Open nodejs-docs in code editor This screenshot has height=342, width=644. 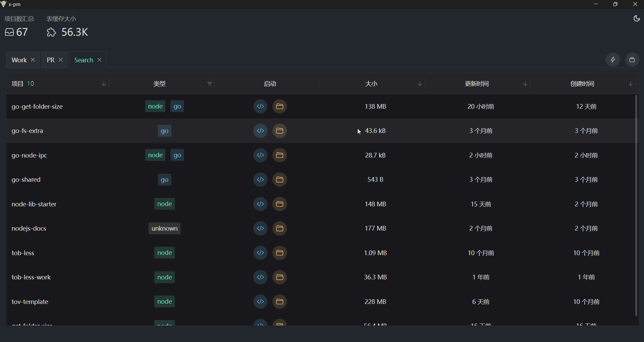tap(260, 228)
